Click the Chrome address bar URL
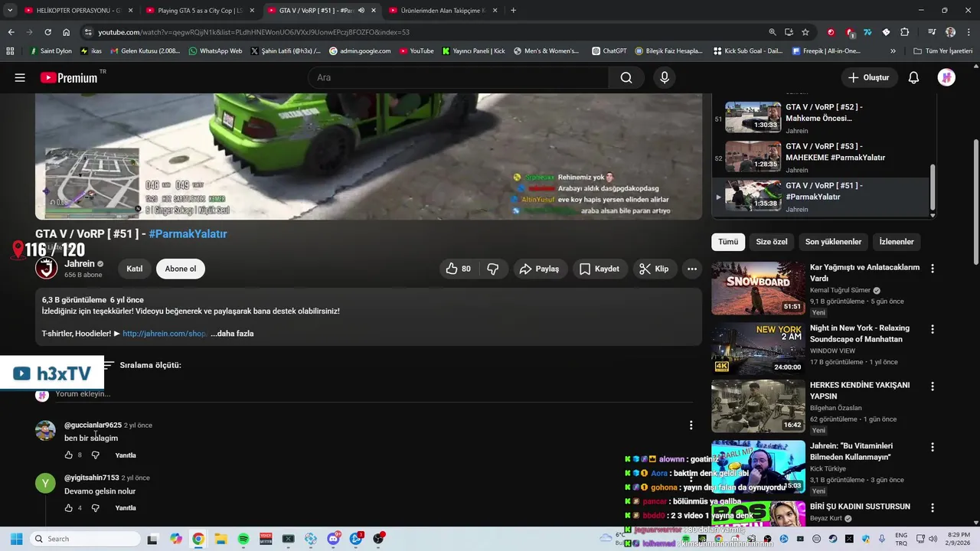Image resolution: width=980 pixels, height=551 pixels. click(253, 32)
